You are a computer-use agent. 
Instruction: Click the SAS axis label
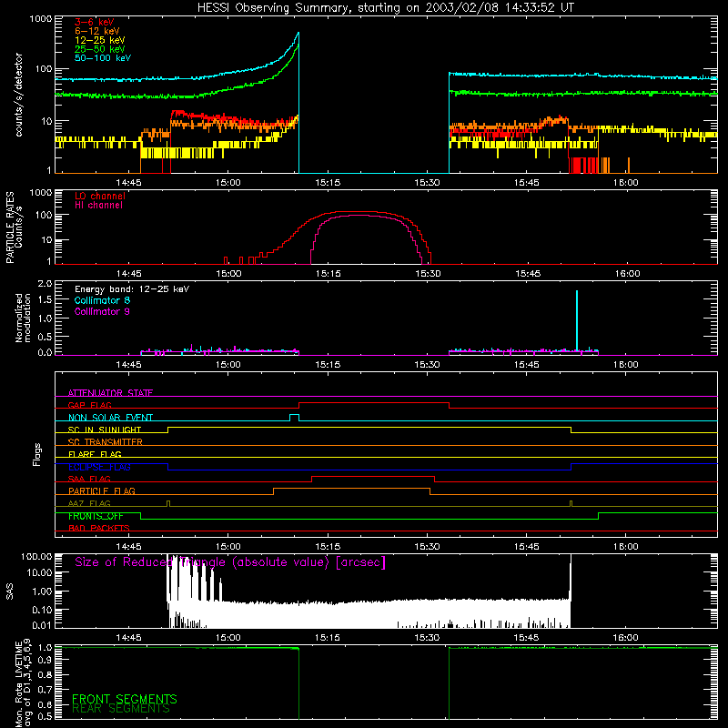coord(9,591)
